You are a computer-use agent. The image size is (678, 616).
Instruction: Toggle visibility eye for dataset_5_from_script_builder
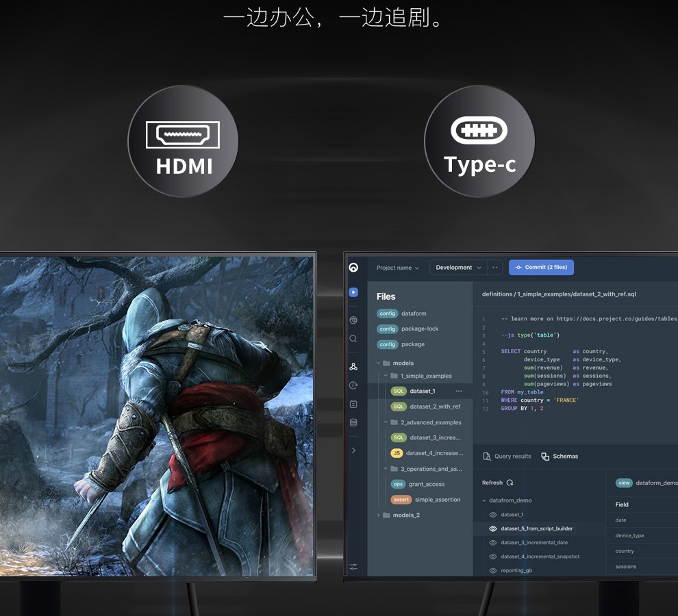point(492,528)
